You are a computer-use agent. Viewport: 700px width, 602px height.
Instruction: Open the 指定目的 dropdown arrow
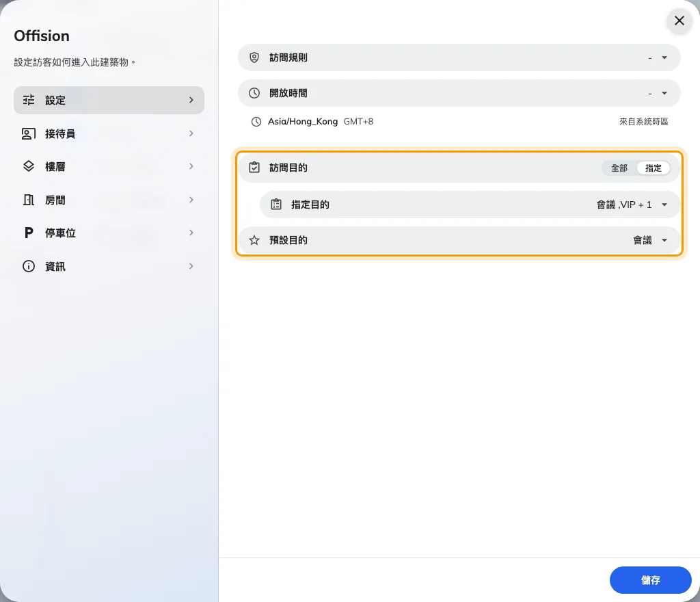[664, 205]
